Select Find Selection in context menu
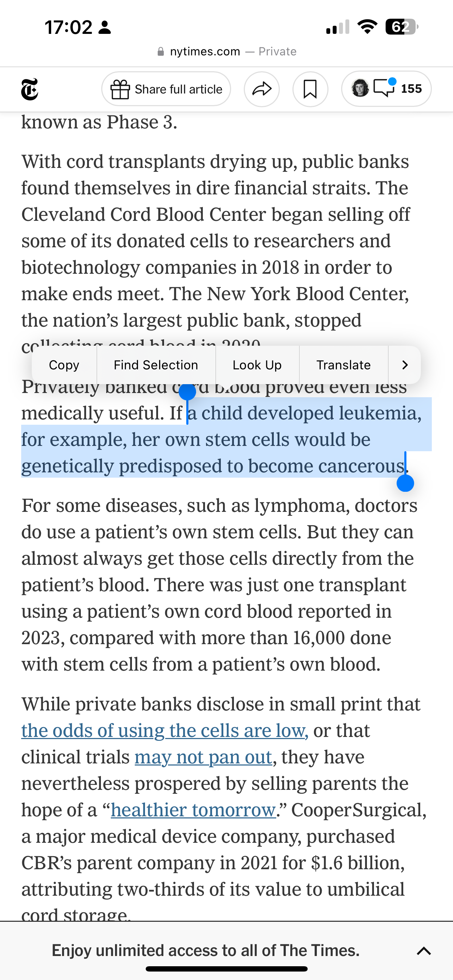453x980 pixels. 156,365
